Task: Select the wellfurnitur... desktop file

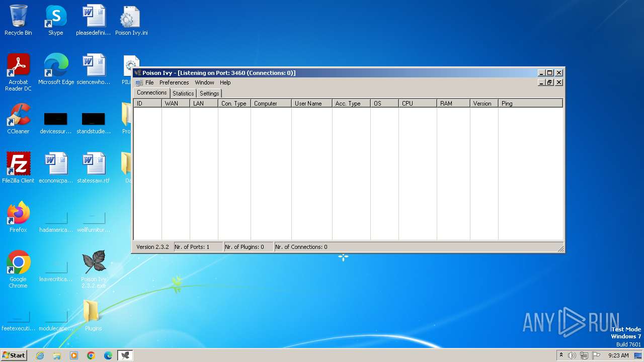Action: pyautogui.click(x=94, y=222)
